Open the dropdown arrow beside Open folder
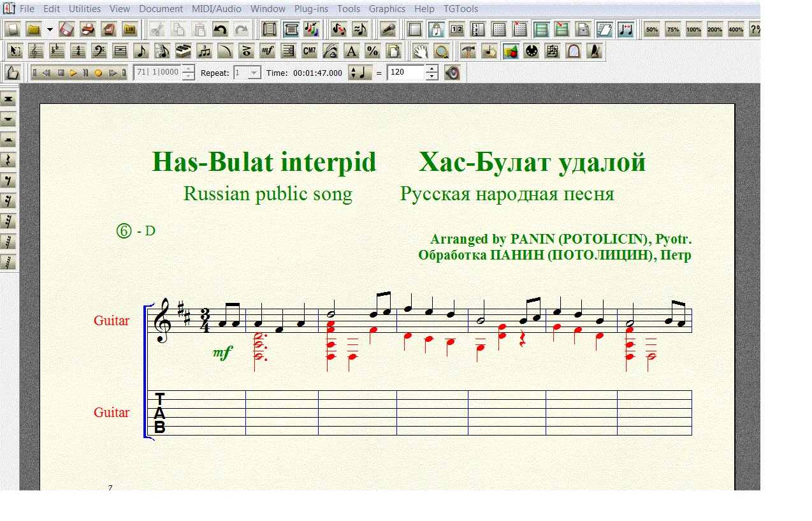812x521 pixels. pyautogui.click(x=50, y=29)
